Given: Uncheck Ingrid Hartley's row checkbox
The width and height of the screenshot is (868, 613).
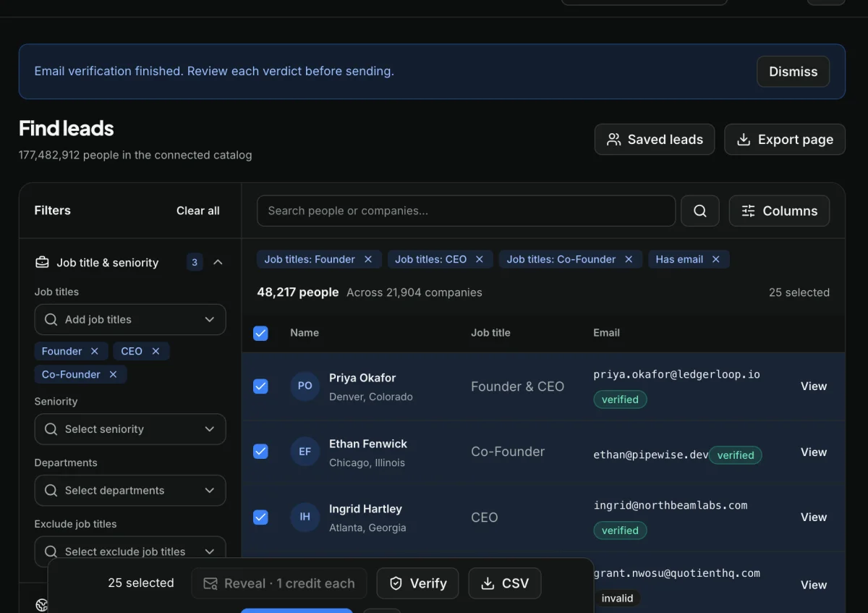Looking at the screenshot, I should (x=260, y=517).
